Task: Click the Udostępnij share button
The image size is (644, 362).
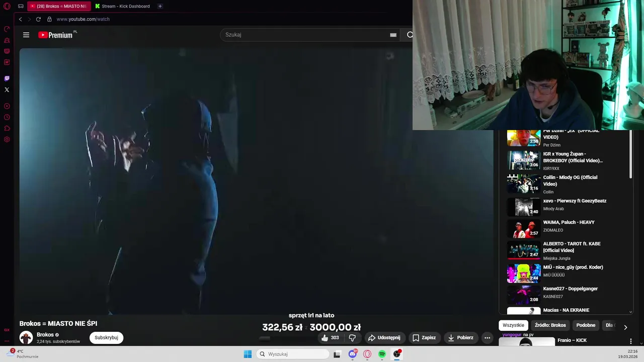Action: (384, 338)
